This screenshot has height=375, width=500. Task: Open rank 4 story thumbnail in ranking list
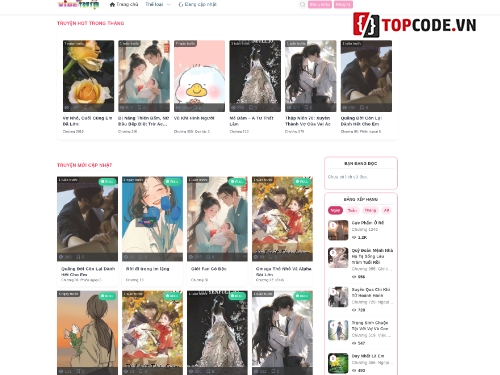tap(338, 330)
